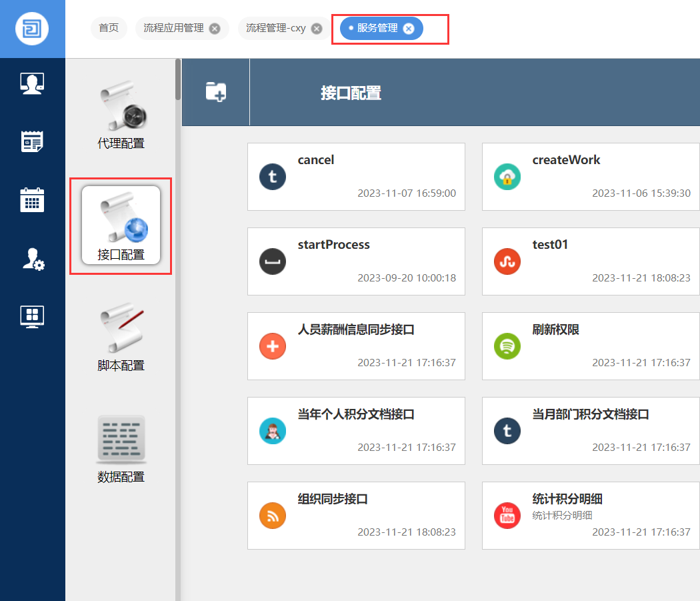Open 当年个人积分文档接口 card title
This screenshot has height=601, width=700.
click(356, 414)
